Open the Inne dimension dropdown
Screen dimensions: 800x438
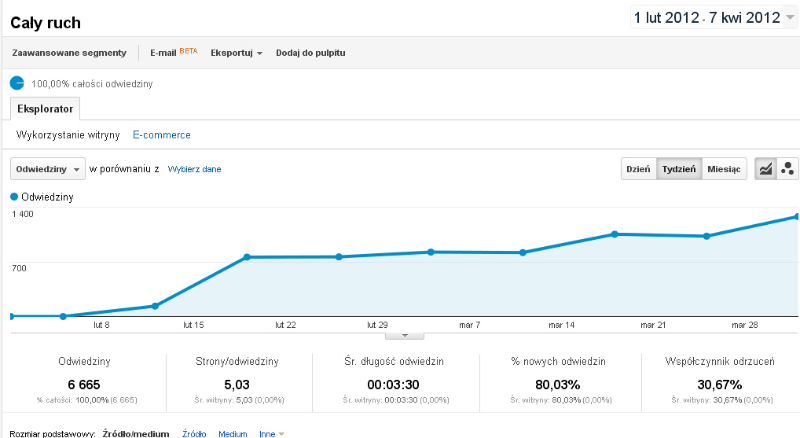[271, 433]
